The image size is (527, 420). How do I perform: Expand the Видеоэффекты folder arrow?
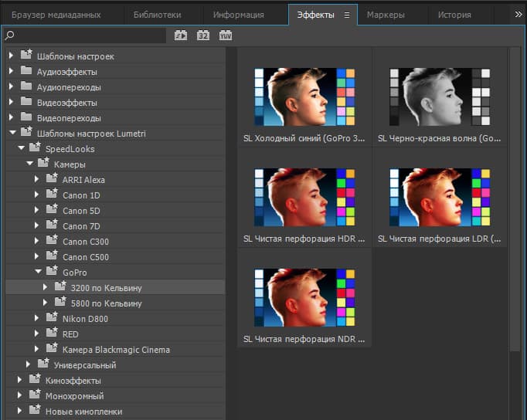11,102
